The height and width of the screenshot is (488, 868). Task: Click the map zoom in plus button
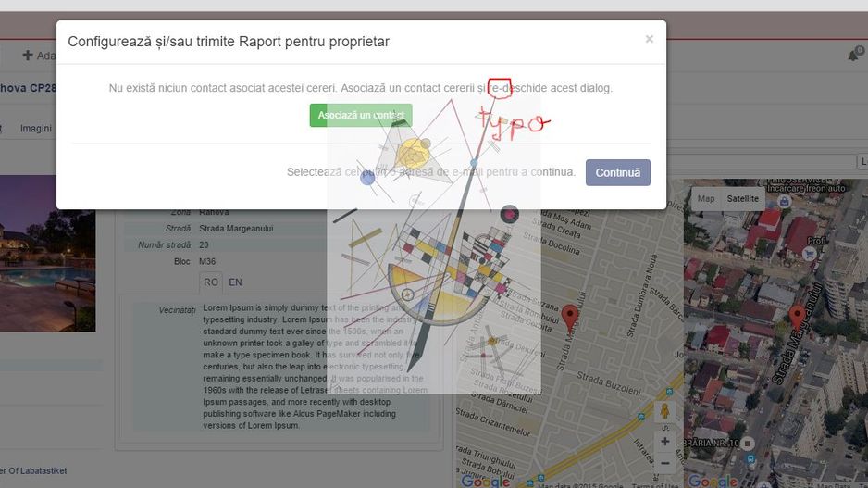pyautogui.click(x=664, y=441)
